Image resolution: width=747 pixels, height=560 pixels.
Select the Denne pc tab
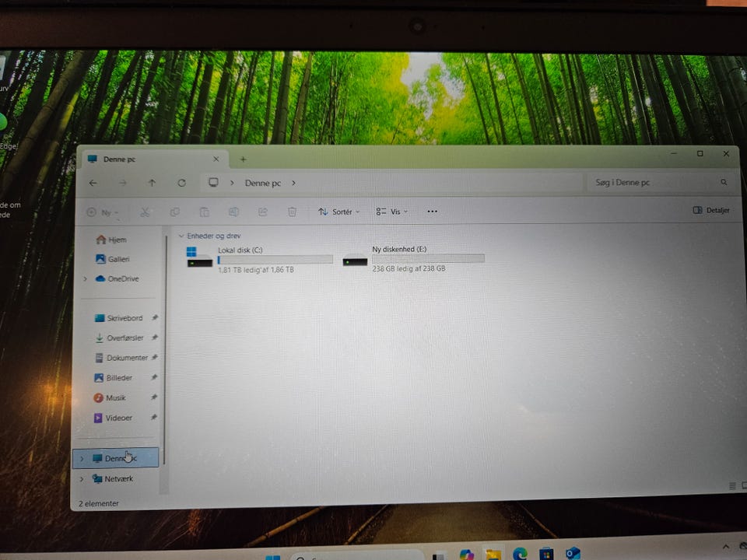click(x=153, y=159)
